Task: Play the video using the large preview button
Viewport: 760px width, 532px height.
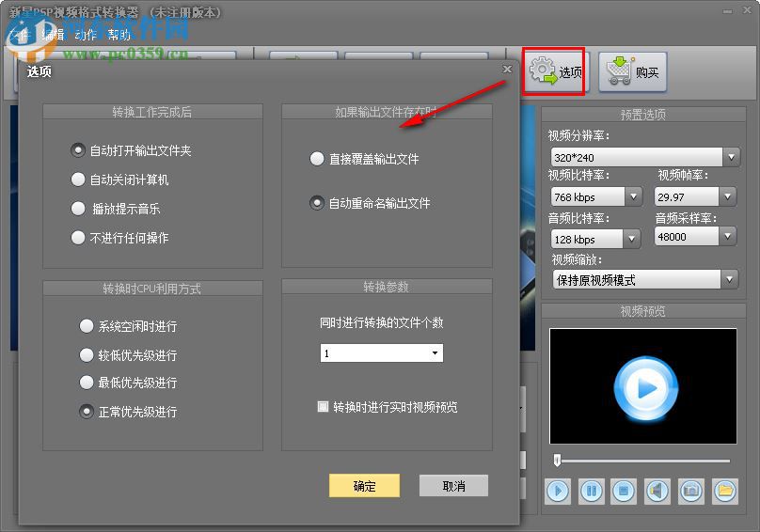Action: click(x=646, y=388)
